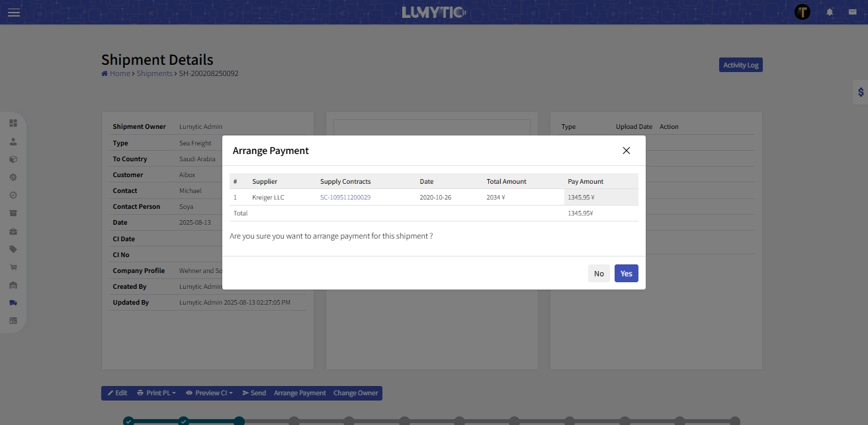
Task: Open the Preview CI dropdown
Action: click(x=209, y=393)
